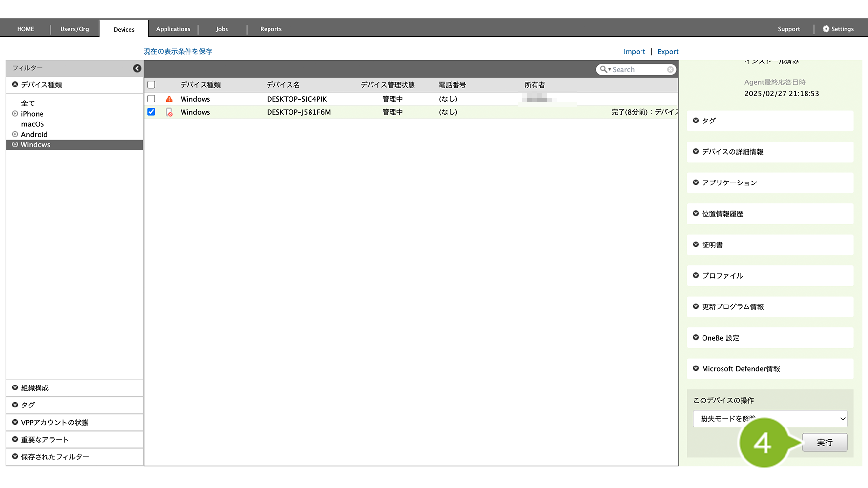Viewport: 868px width, 488px height.
Task: Expand the Microsoft Defender情報 section
Action: point(696,369)
